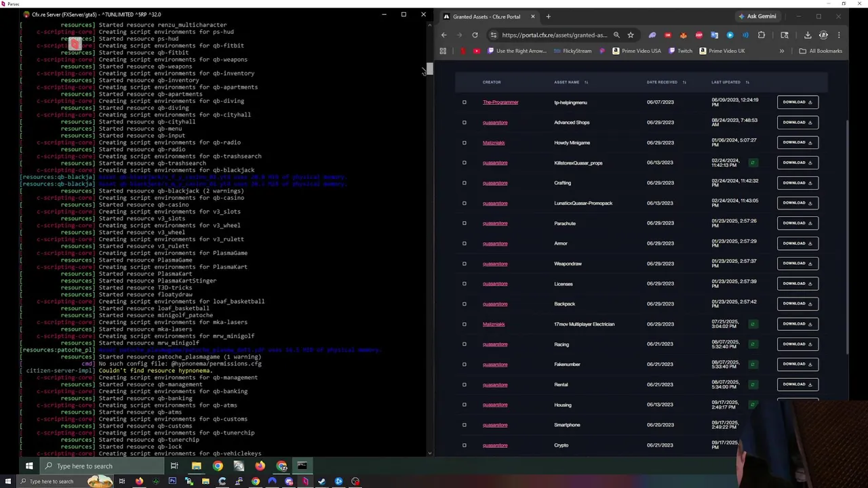Screen dimensions: 868x488
Task: Click the bottom taskbar search box
Action: click(x=64, y=481)
